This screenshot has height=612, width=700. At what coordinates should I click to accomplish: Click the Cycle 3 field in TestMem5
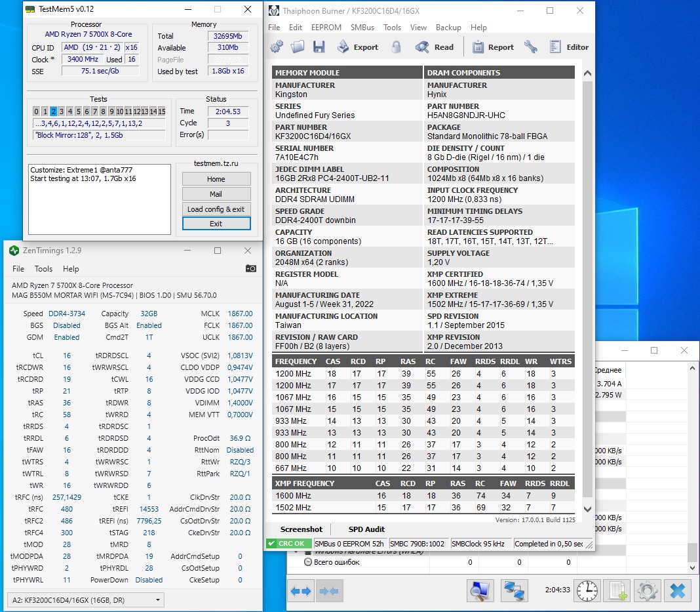[227, 123]
